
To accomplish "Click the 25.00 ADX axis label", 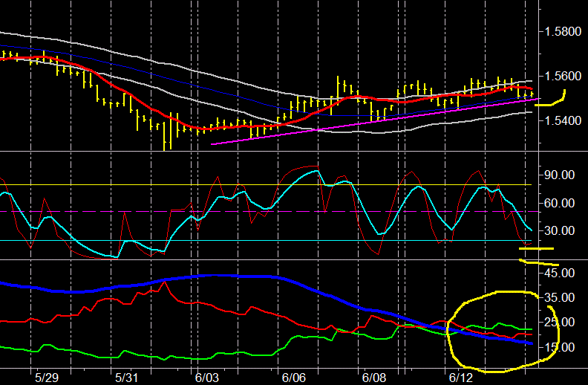I will tap(560, 323).
